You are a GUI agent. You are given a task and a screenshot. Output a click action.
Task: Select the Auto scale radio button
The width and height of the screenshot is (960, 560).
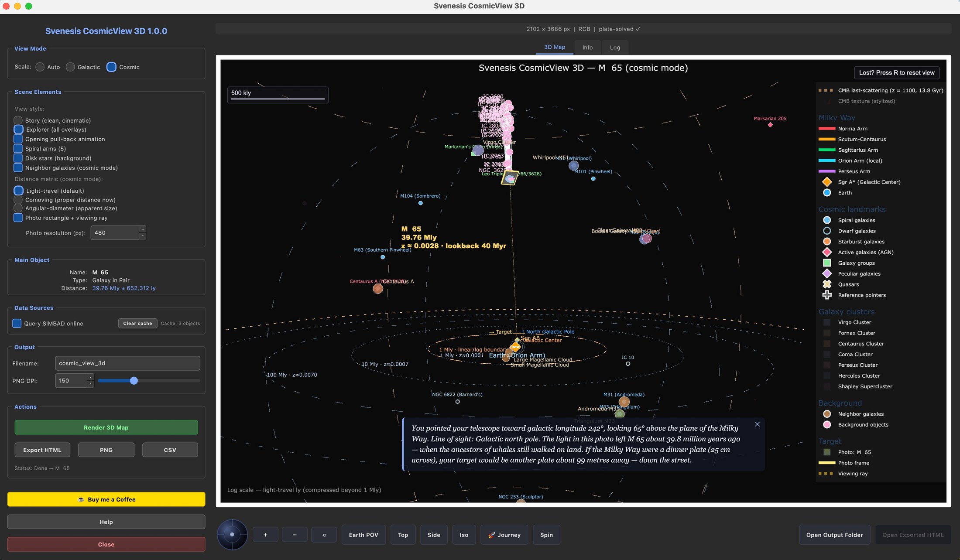(40, 67)
